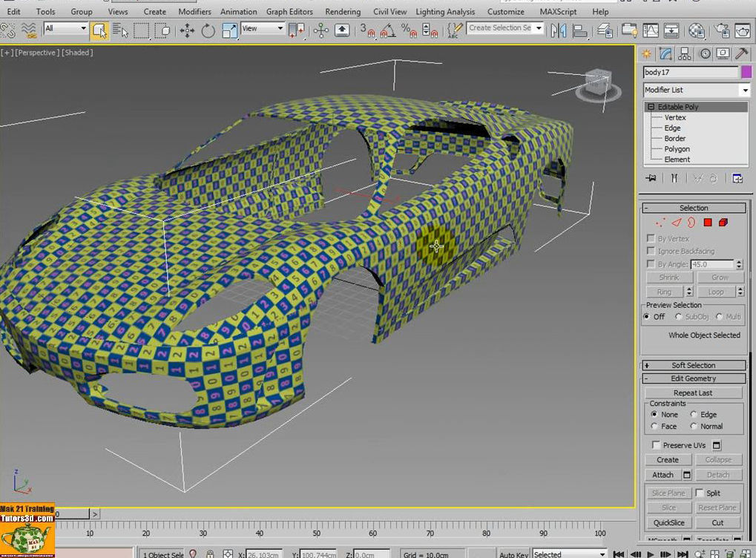Toggle Angle Snap
This screenshot has width=756, height=558.
388,30
